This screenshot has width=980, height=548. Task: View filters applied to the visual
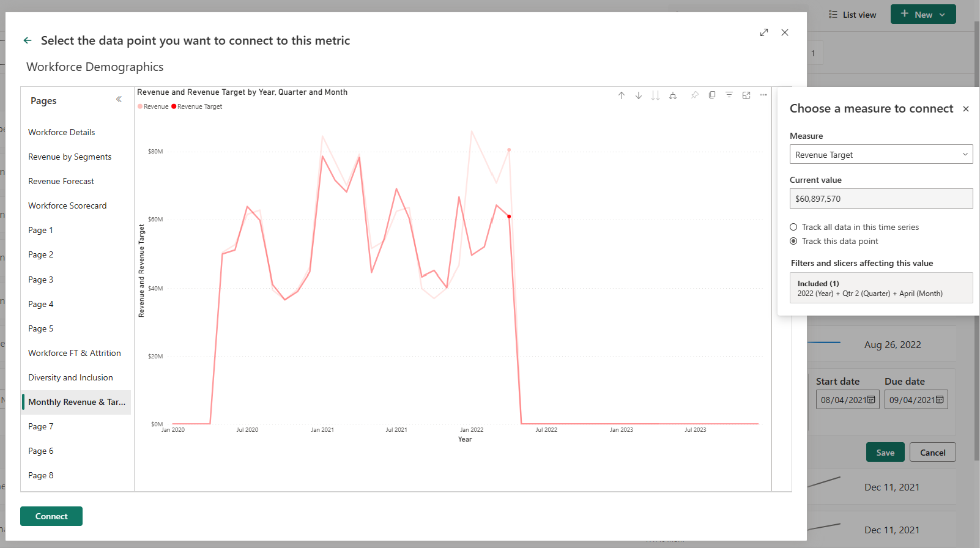pos(729,95)
